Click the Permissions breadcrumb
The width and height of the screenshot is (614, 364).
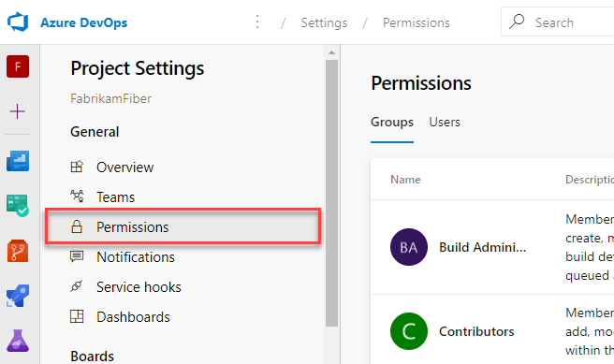coord(417,22)
